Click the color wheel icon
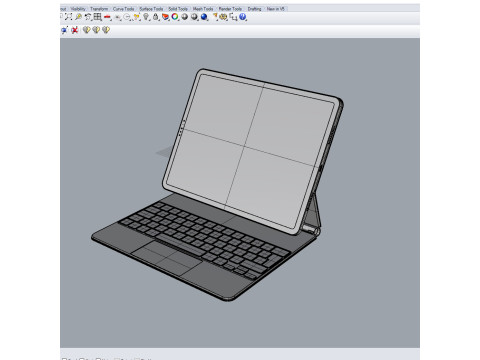The height and width of the screenshot is (360, 480). [x=175, y=17]
